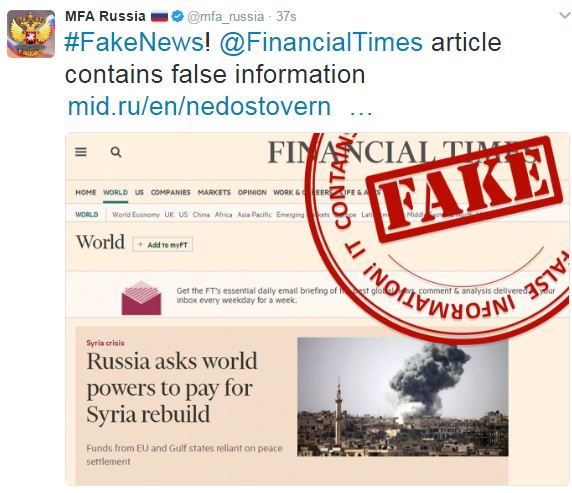Open the Russia asks world powers headline
The height and width of the screenshot is (493, 572).
(x=172, y=388)
